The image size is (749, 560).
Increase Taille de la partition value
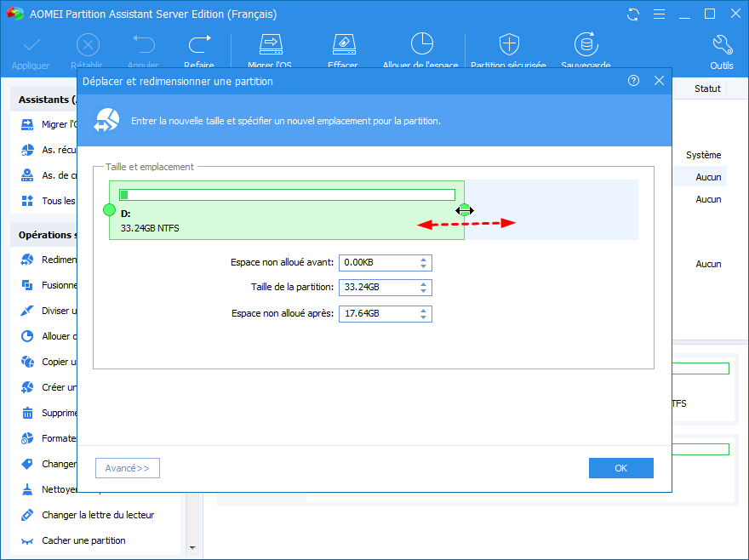pos(423,284)
